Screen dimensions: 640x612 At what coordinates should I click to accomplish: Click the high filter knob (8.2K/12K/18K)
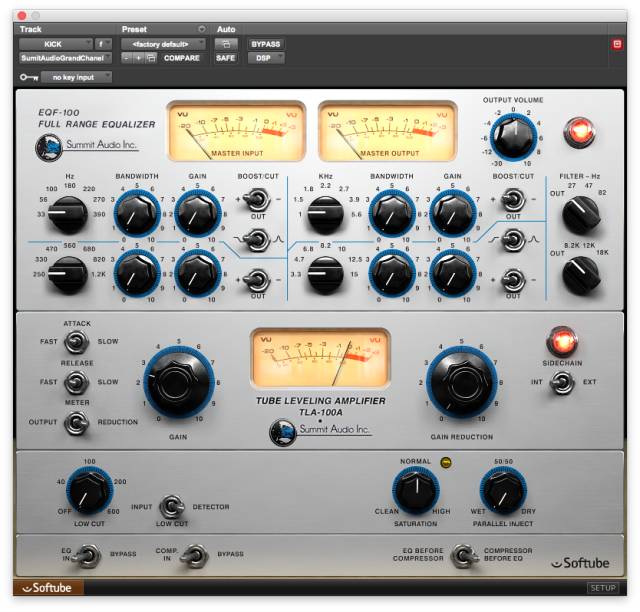581,275
